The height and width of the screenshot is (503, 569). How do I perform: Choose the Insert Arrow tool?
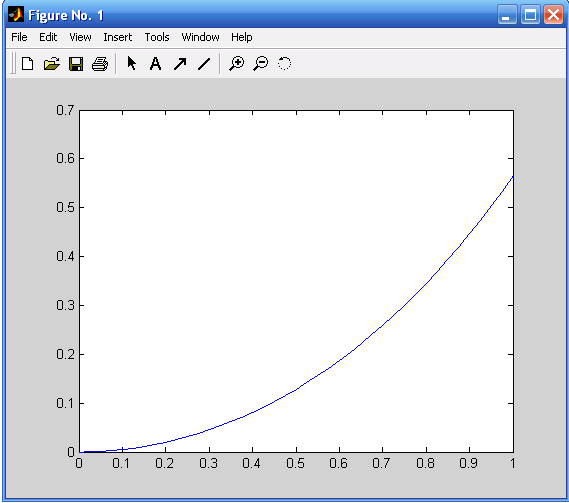(x=180, y=64)
